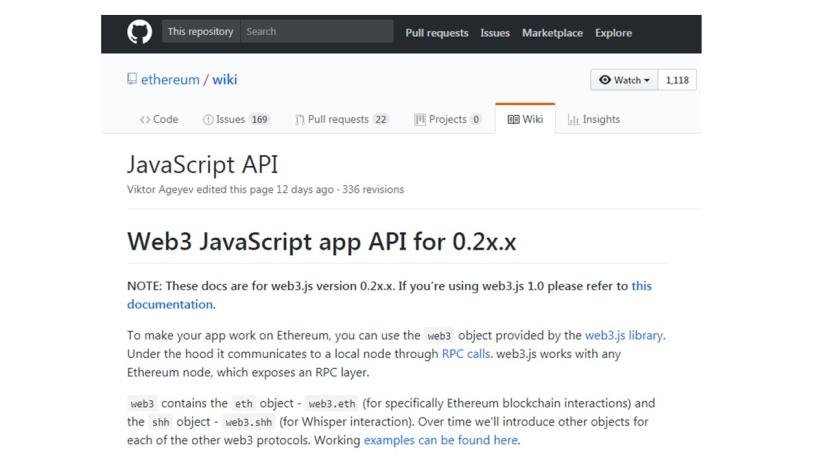Open the Code tab
This screenshot has height=467, width=830.
point(159,119)
